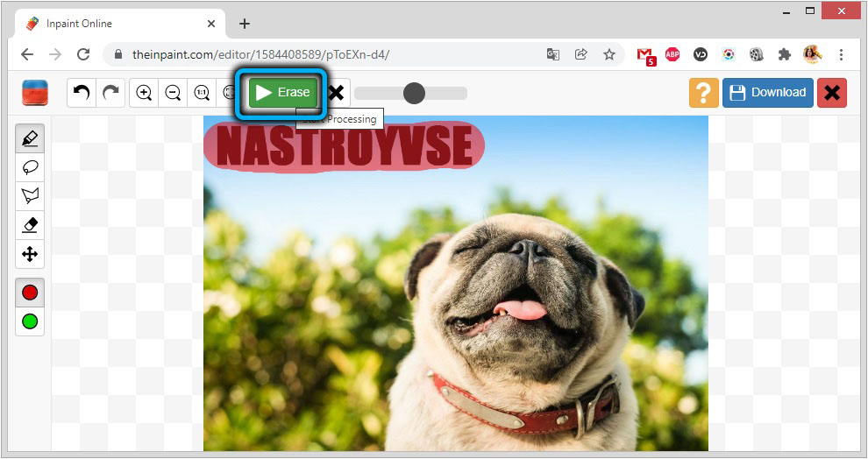Viewport: 868px width, 459px height.
Task: Reset zoom to 1:1 size
Action: click(202, 92)
